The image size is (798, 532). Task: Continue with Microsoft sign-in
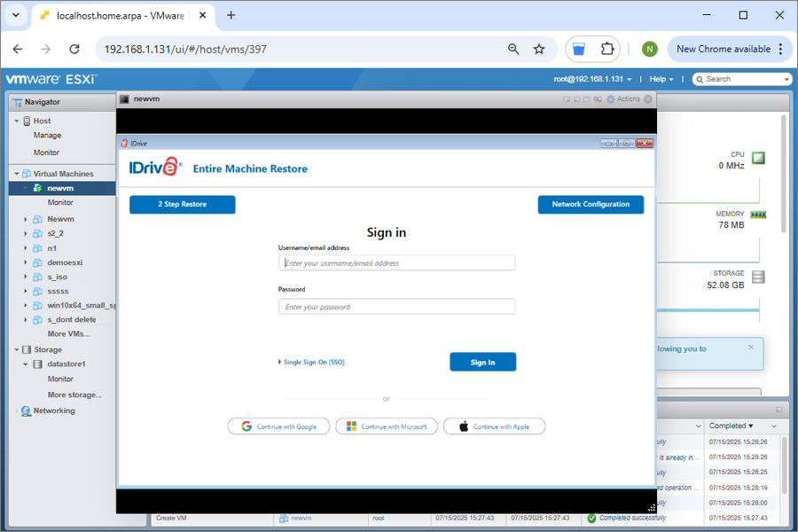pyautogui.click(x=387, y=426)
